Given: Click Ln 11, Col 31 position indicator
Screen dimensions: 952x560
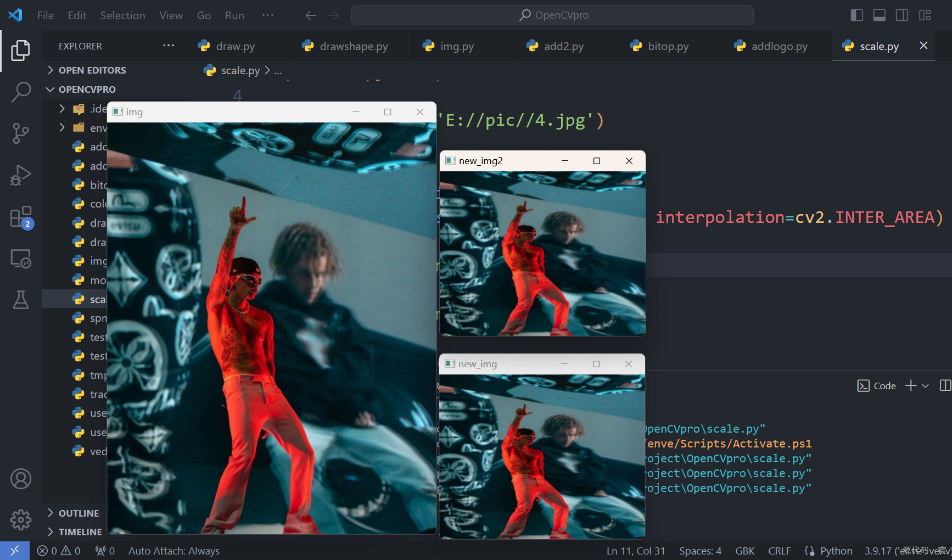Looking at the screenshot, I should click(x=636, y=551).
